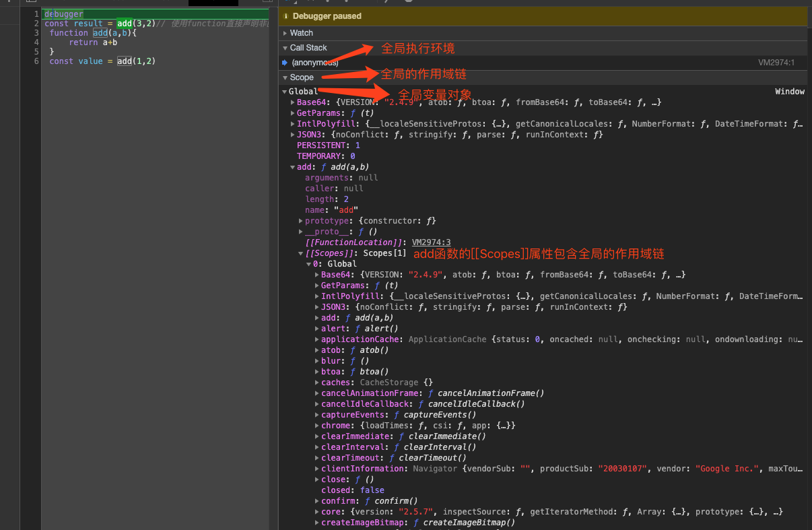Select the length: 2 row
812x530 pixels.
click(327, 199)
